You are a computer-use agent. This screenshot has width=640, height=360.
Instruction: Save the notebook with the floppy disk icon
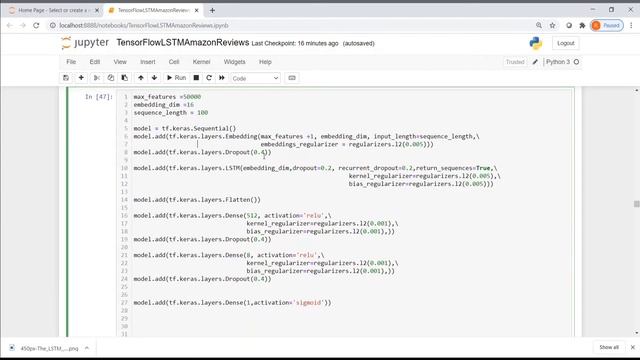click(x=66, y=78)
